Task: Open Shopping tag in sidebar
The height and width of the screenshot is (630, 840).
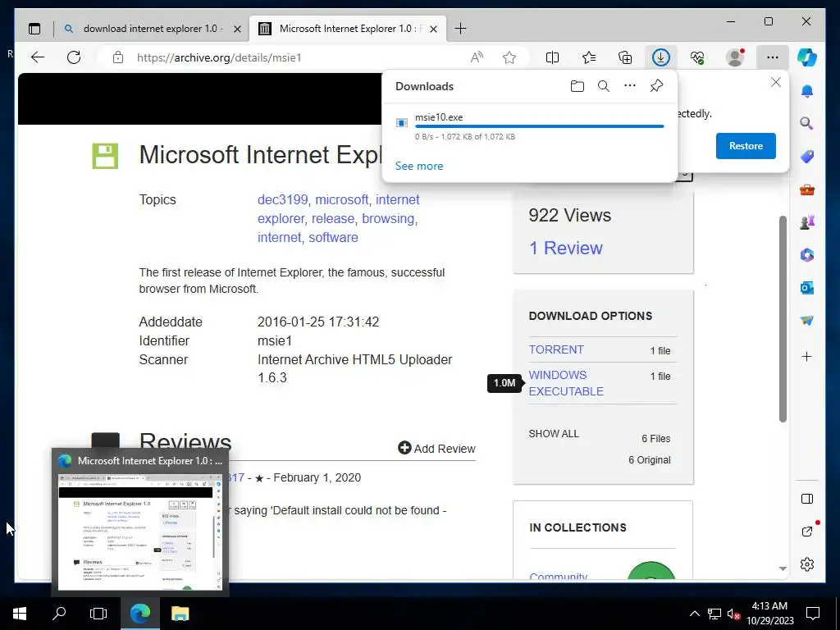Action: tap(807, 157)
